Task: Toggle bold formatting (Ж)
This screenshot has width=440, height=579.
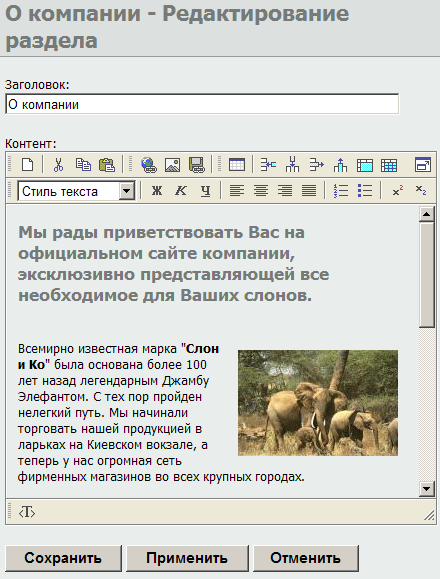Action: coord(157,191)
